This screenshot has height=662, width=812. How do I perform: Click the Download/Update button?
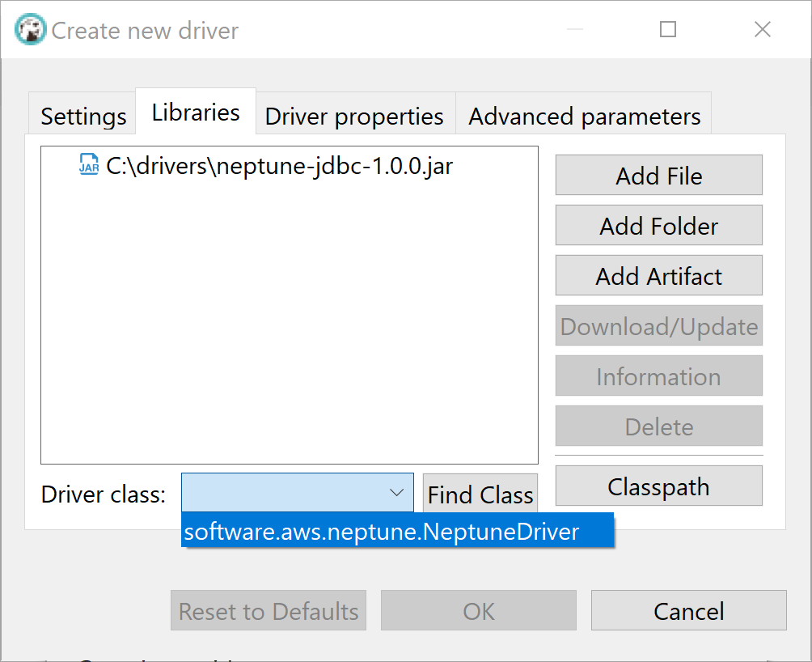[x=658, y=326]
